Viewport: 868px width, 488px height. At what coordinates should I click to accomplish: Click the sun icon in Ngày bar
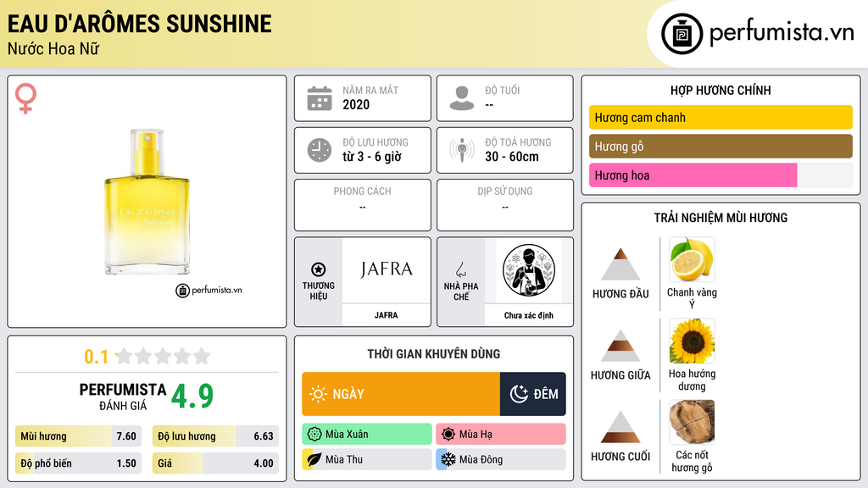(319, 394)
